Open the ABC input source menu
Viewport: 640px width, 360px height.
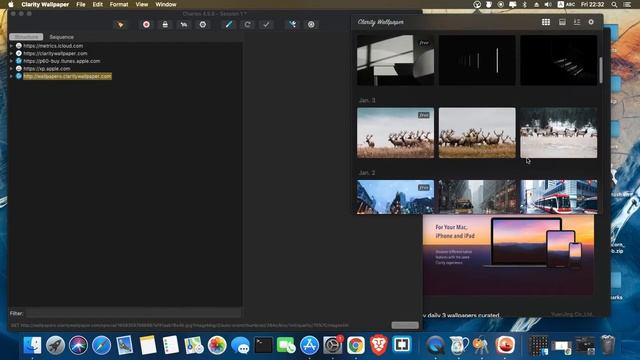pos(567,4)
